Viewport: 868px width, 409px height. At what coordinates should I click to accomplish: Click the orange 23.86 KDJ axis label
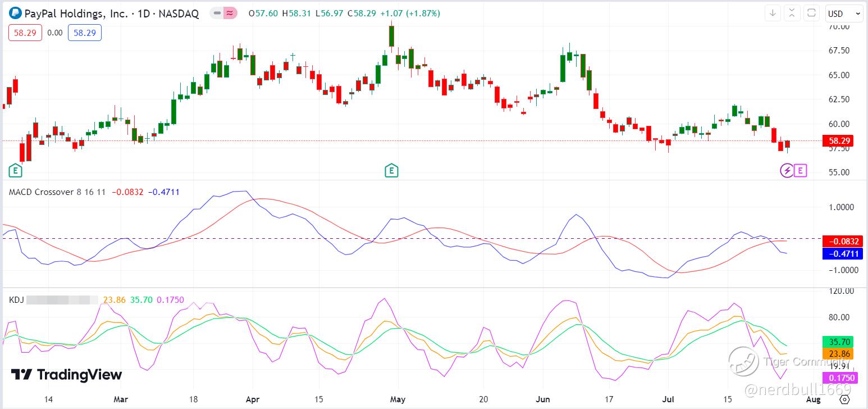pyautogui.click(x=838, y=354)
